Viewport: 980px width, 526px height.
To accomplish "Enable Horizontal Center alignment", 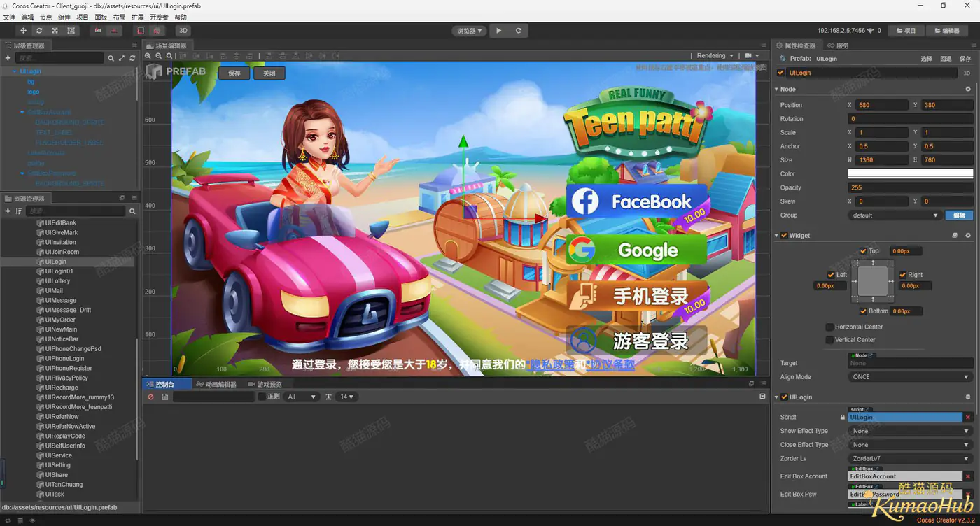I will (829, 327).
